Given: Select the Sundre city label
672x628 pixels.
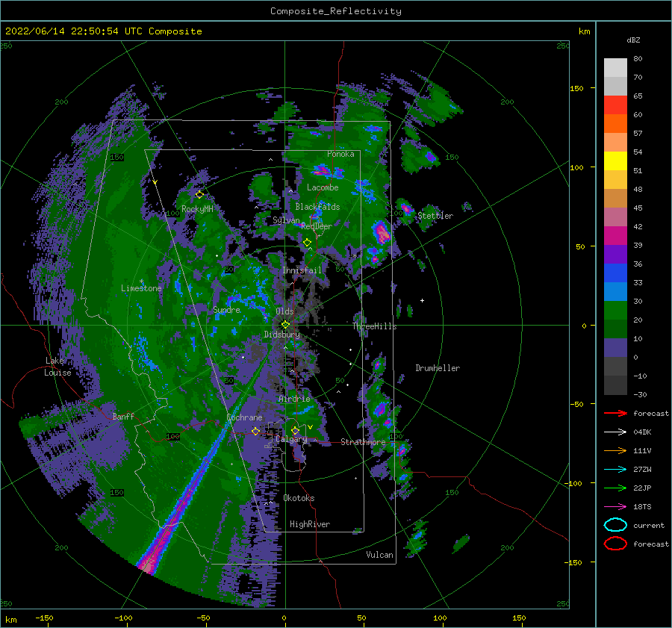Looking at the screenshot, I should coord(226,309).
